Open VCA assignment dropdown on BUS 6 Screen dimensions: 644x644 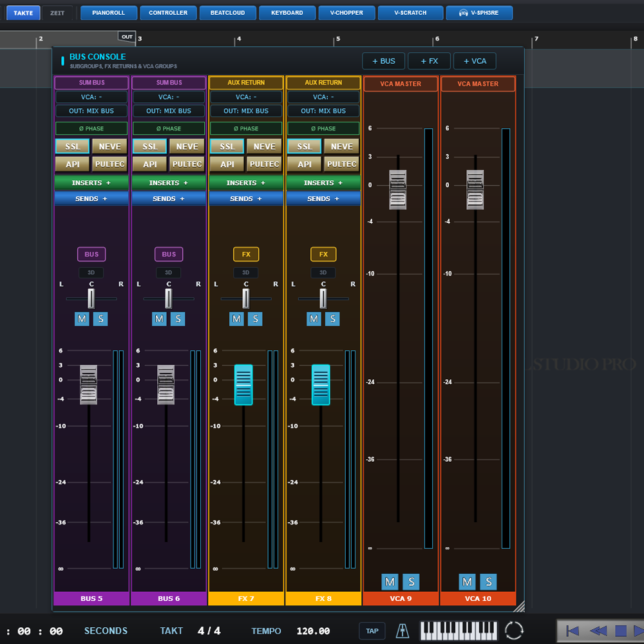tap(169, 97)
